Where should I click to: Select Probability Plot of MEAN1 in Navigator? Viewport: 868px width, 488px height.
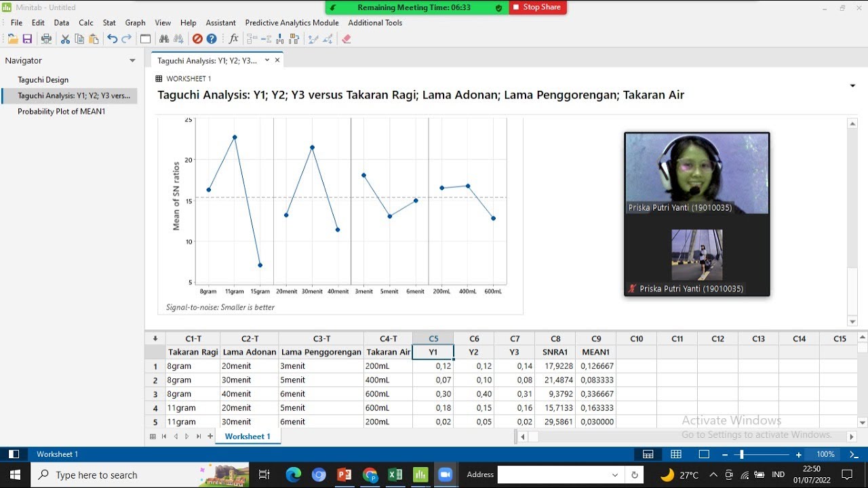point(62,111)
